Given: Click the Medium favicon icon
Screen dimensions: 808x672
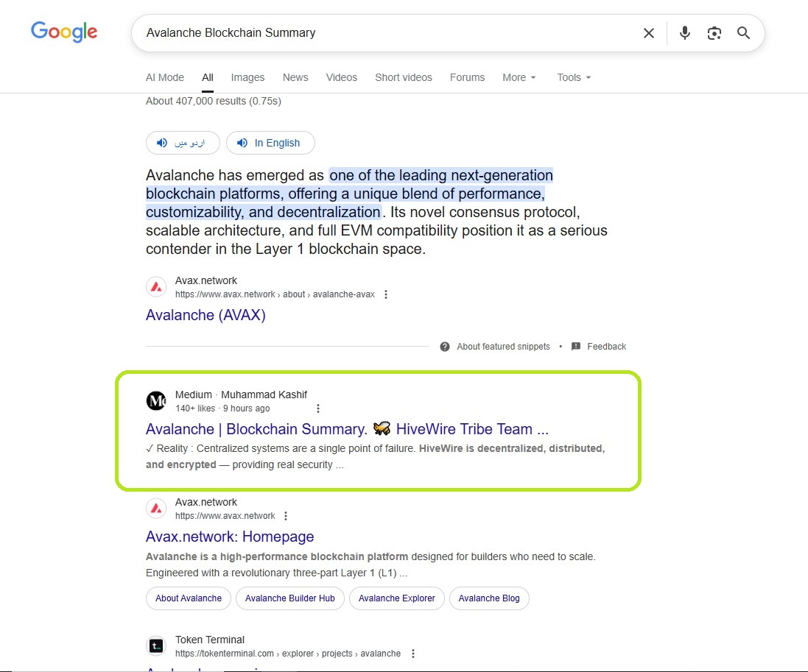Looking at the screenshot, I should point(156,400).
